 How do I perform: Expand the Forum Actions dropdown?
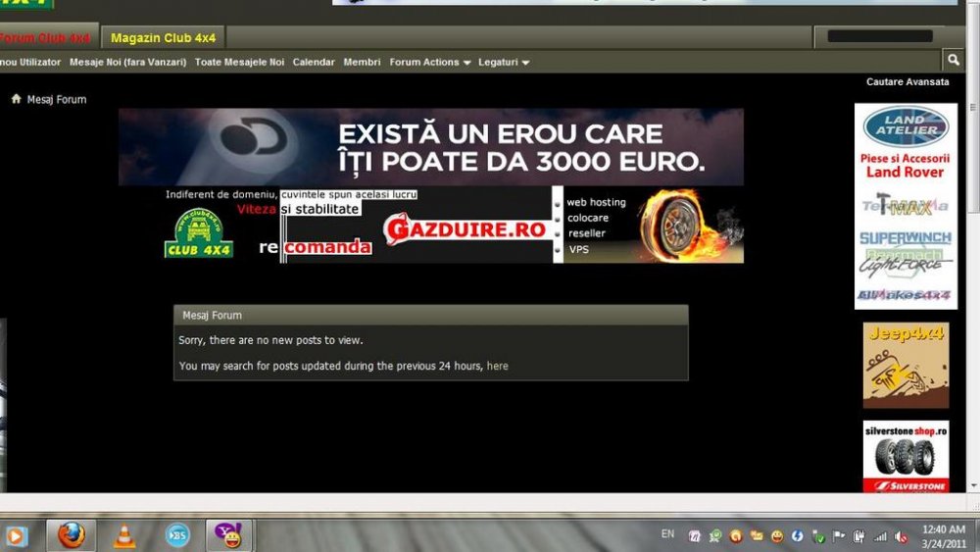[429, 63]
